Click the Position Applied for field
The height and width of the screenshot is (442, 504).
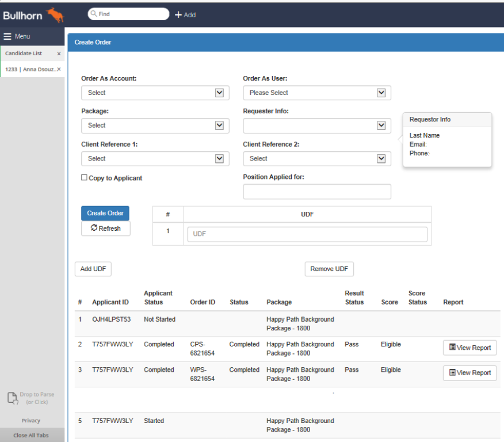pos(316,192)
